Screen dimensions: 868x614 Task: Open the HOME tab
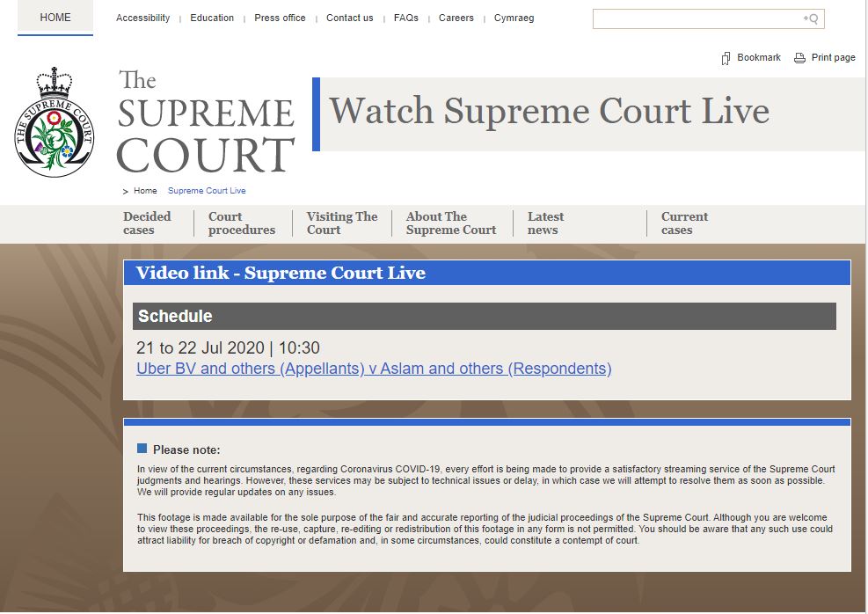point(55,18)
